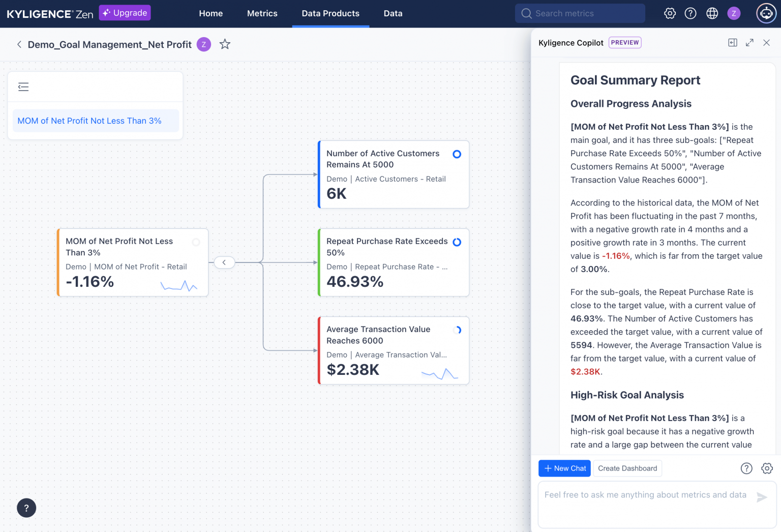Open Copilot chat settings gear
This screenshot has height=532, width=781.
pos(767,468)
